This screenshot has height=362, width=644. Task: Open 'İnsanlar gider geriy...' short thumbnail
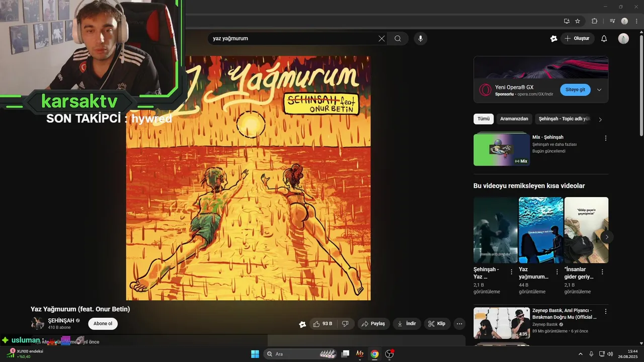586,230
